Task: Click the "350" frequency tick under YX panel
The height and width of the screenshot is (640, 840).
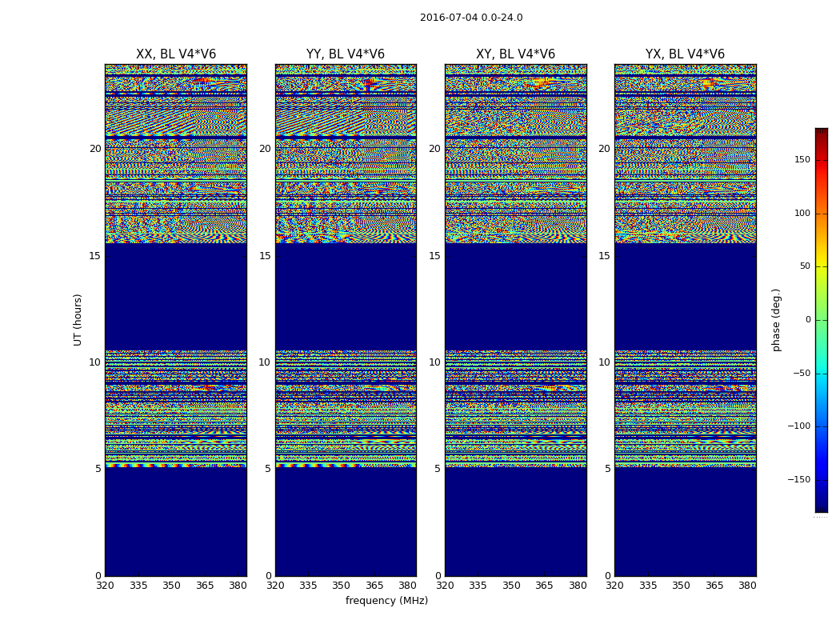Action: [x=681, y=586]
